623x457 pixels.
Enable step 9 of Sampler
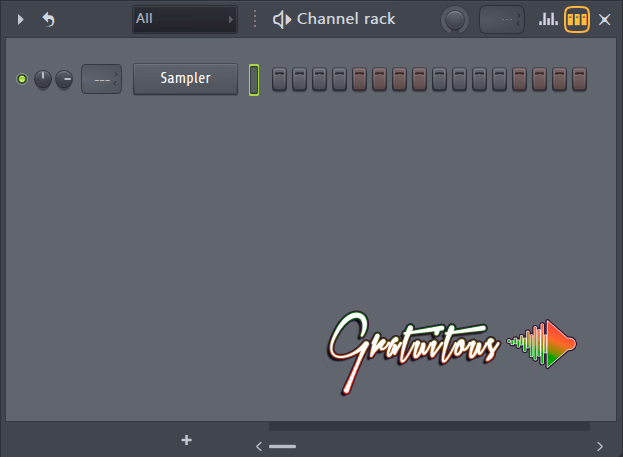pos(439,79)
